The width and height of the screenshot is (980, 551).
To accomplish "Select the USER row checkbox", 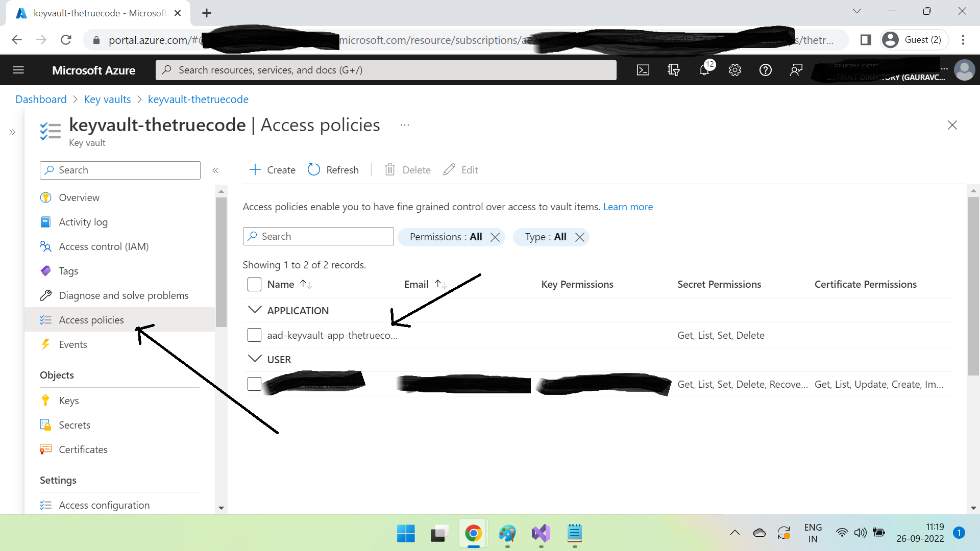I will (254, 384).
